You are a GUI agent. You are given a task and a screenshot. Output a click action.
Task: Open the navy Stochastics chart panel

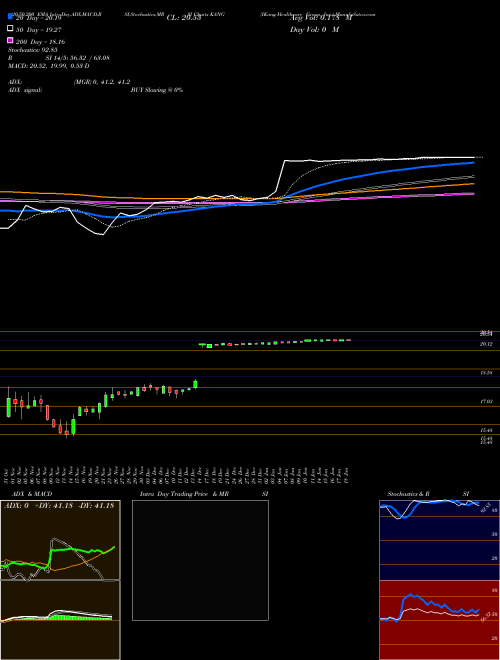[439, 540]
